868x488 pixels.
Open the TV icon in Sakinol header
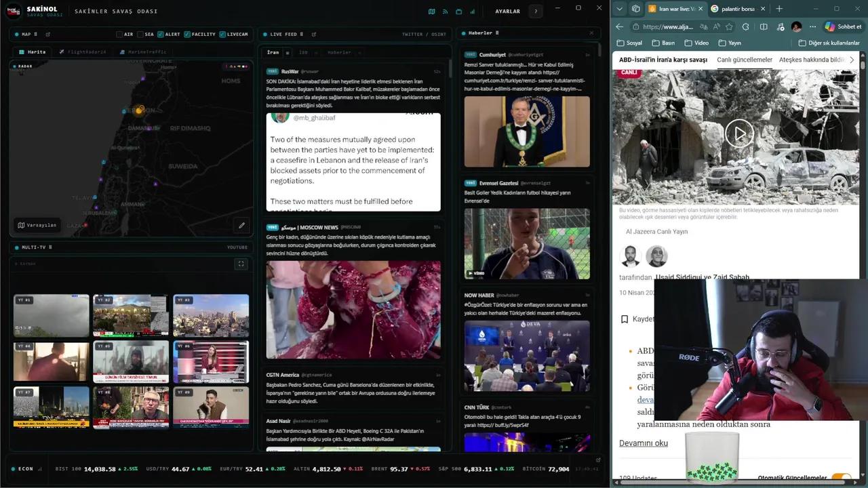click(459, 12)
